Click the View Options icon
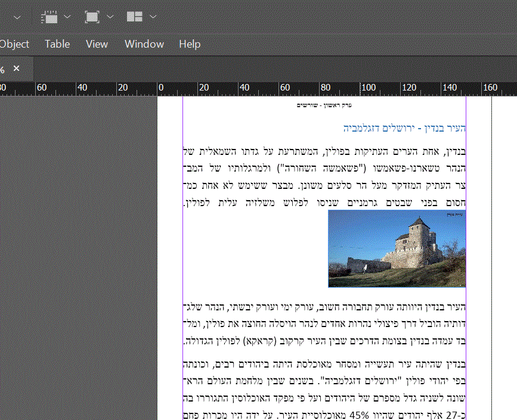This screenshot has height=420, width=517. (49, 17)
